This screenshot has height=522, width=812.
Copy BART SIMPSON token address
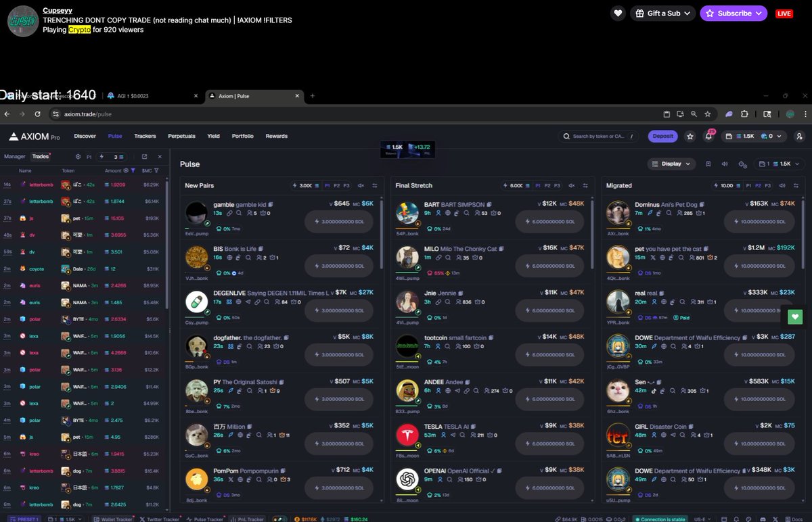tap(489, 205)
